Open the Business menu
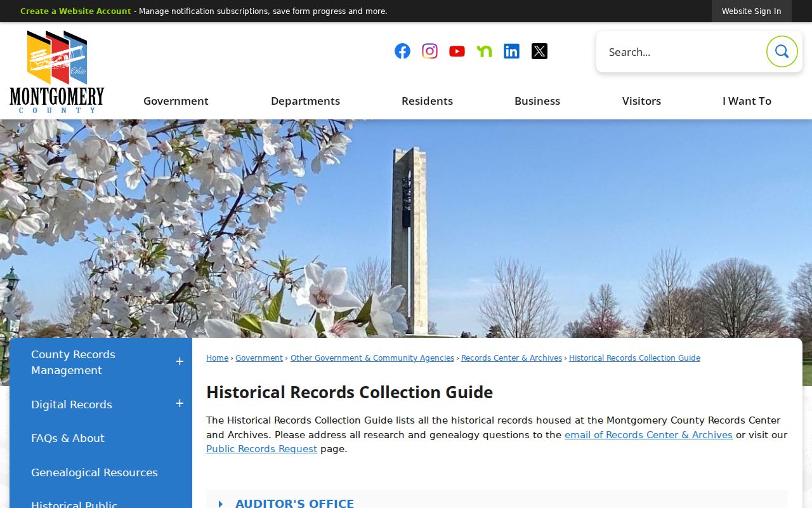 tap(537, 101)
